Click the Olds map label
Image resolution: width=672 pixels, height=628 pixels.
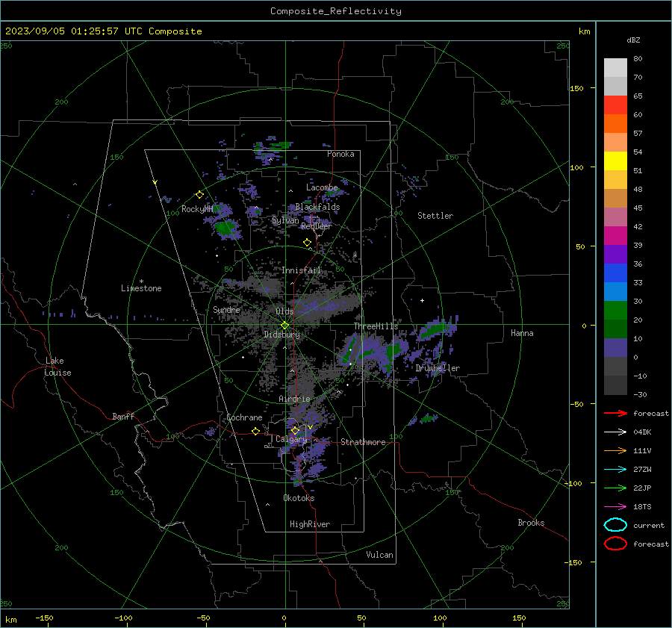(284, 311)
